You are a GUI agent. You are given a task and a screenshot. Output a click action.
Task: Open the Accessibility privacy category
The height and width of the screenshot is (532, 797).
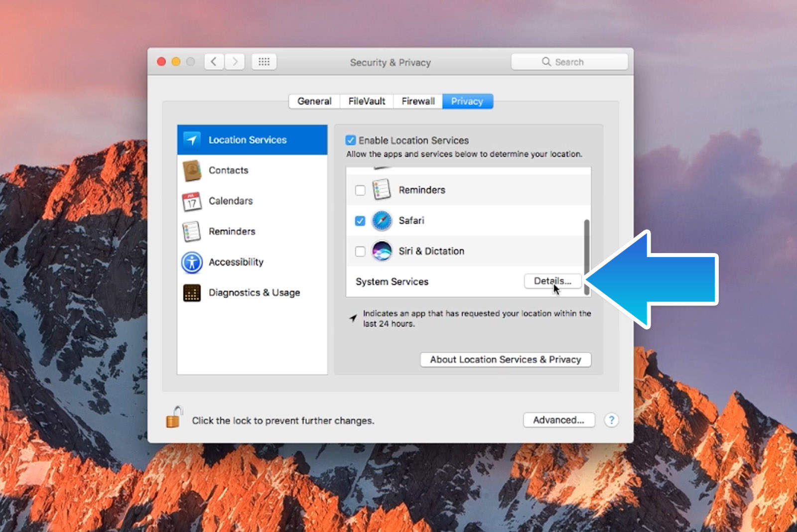(x=236, y=262)
